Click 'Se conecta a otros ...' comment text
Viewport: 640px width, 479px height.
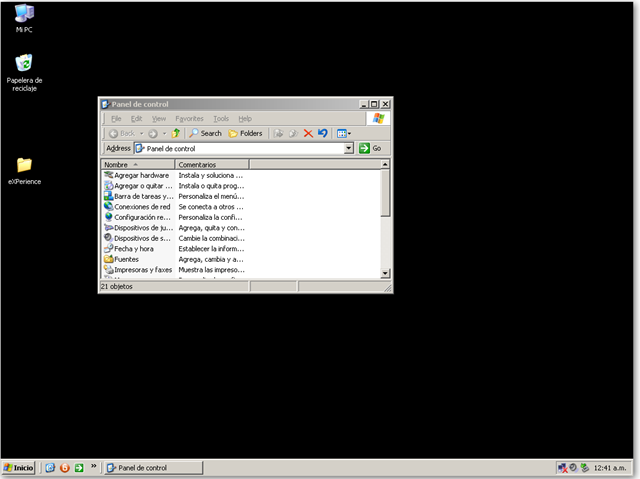click(211, 207)
